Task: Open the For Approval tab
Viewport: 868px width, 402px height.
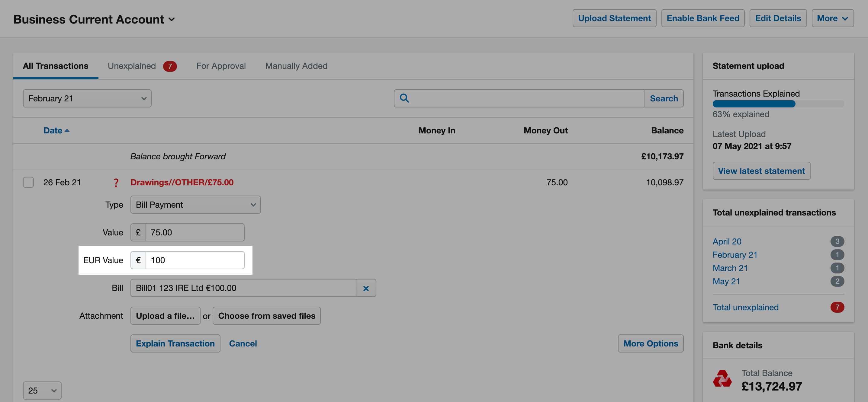Action: coord(221,66)
